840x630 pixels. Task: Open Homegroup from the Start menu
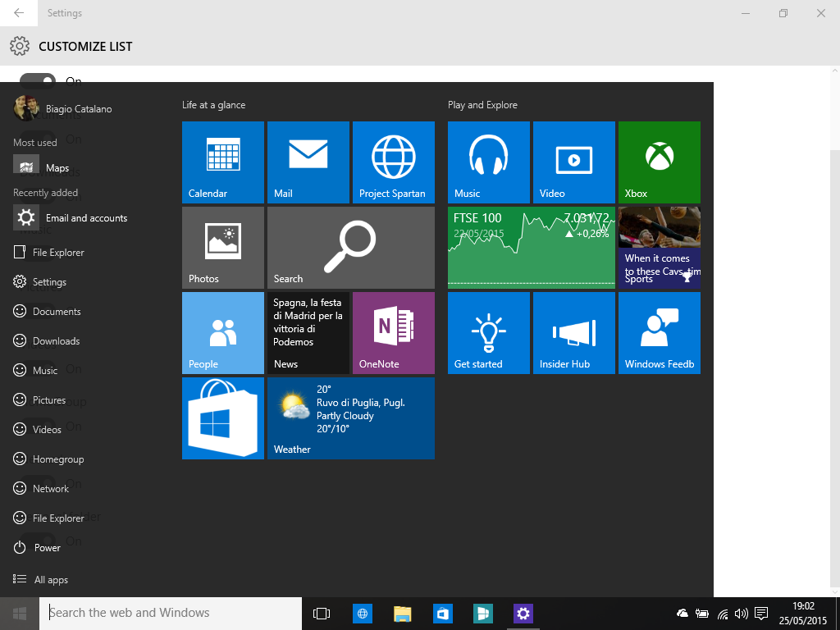coord(48,459)
